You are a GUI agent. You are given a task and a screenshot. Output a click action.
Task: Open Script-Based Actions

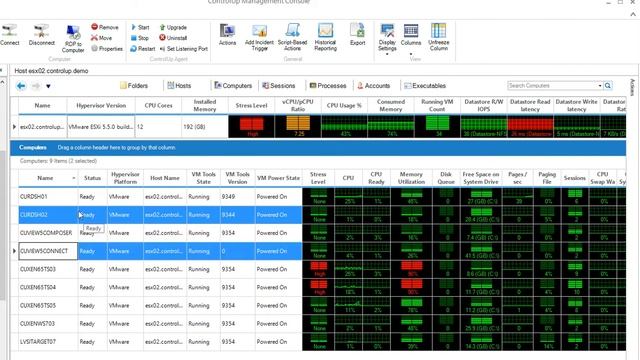292,37
